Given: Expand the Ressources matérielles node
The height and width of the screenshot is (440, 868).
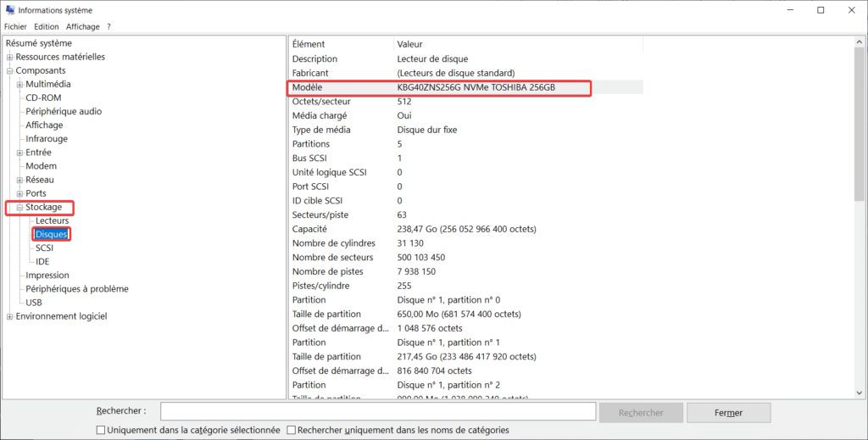Looking at the screenshot, I should pos(10,57).
